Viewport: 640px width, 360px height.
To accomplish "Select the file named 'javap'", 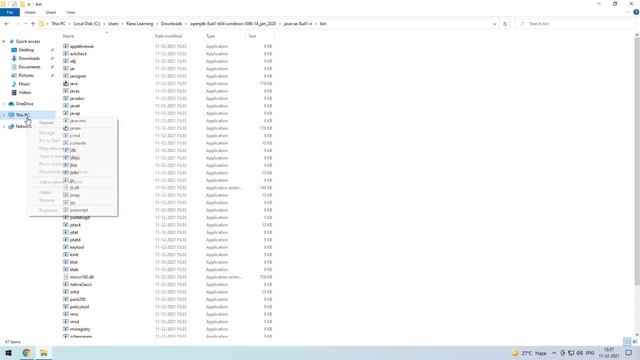I will coord(75,113).
